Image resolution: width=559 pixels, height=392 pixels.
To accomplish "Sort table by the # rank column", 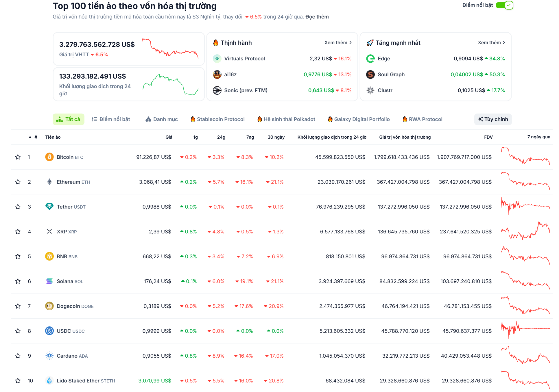I will 36,137.
